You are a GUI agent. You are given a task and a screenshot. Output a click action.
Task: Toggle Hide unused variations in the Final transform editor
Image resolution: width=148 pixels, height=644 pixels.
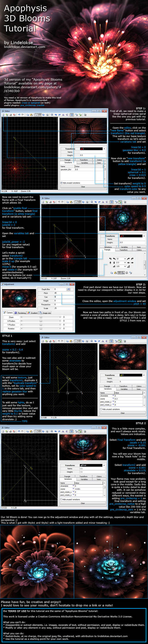(61, 499)
